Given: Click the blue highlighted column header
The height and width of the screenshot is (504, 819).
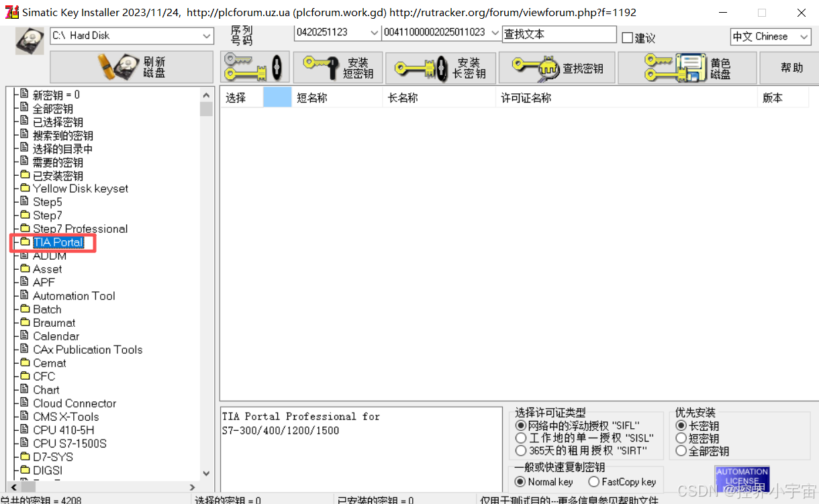Looking at the screenshot, I should [x=277, y=98].
